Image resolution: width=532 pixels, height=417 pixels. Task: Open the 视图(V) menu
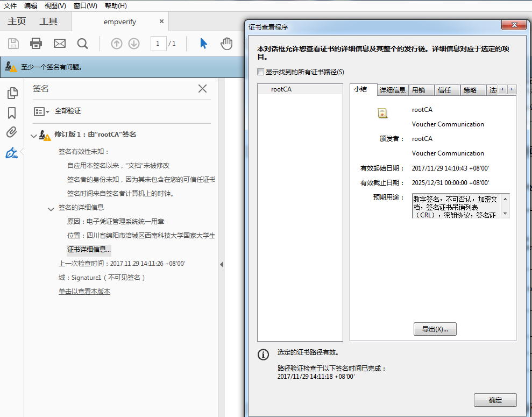coord(55,5)
